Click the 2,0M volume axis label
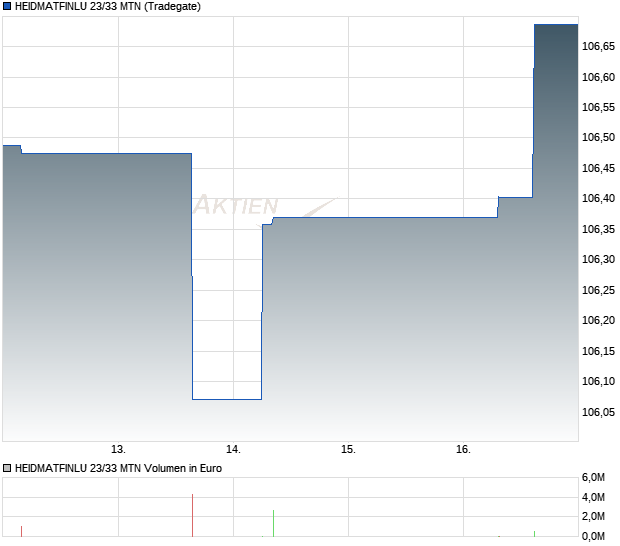The width and height of the screenshot is (620, 546). 593,516
